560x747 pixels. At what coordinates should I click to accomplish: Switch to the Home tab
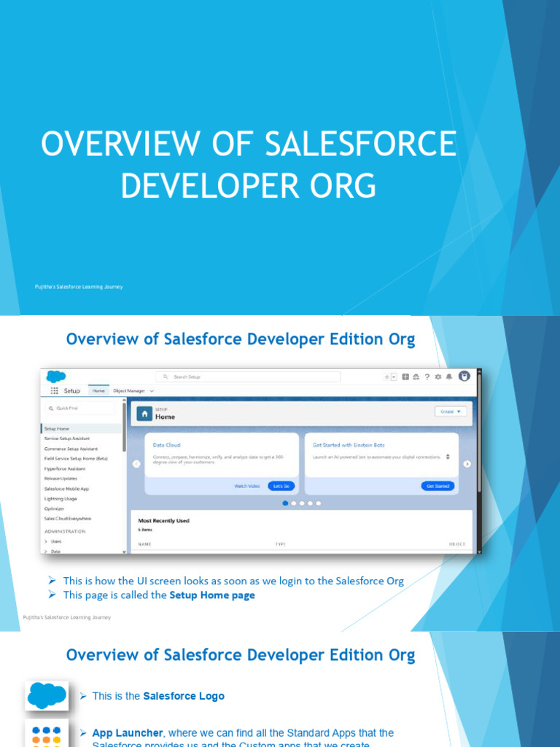(x=98, y=391)
